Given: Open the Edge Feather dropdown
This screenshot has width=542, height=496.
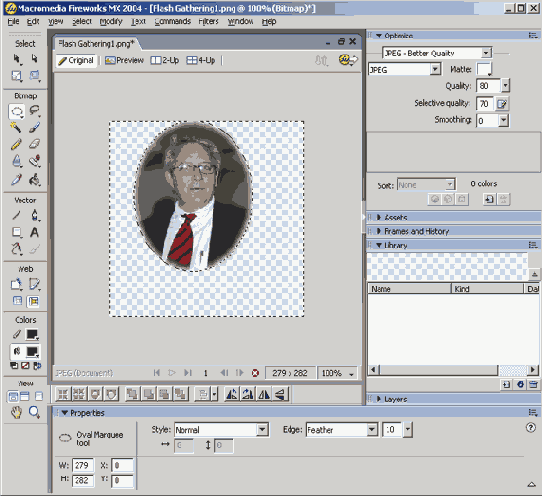Looking at the screenshot, I should pos(372,430).
